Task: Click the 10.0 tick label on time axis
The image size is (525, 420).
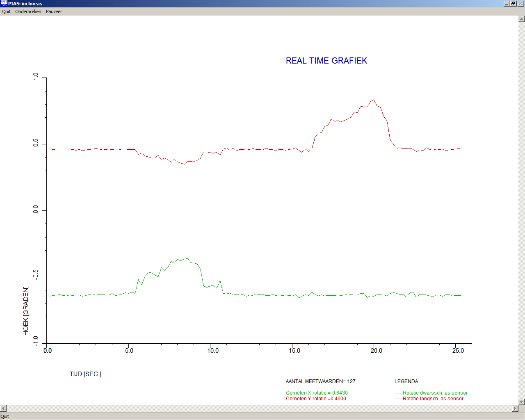Action: click(x=213, y=351)
